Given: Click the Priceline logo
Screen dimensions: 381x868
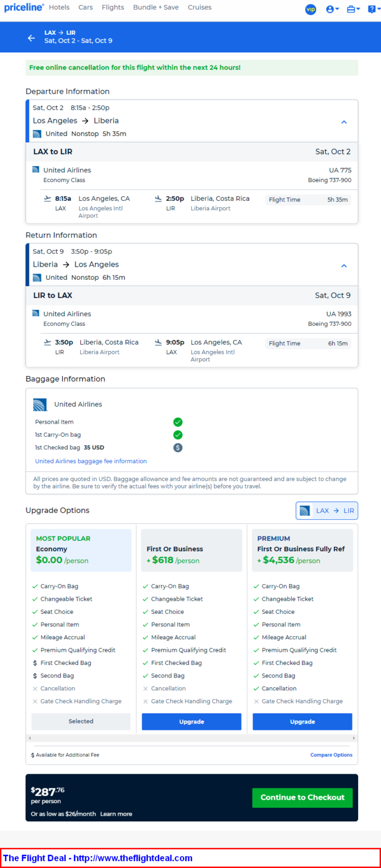Looking at the screenshot, I should click(x=24, y=7).
